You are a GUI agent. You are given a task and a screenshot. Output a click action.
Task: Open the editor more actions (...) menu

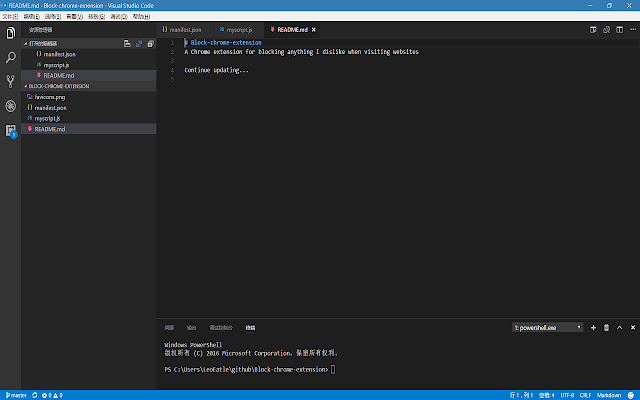point(633,30)
